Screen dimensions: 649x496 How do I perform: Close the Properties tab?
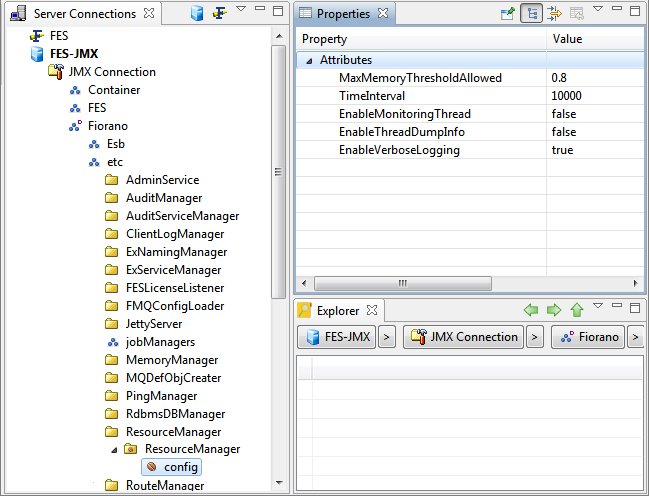coord(383,13)
